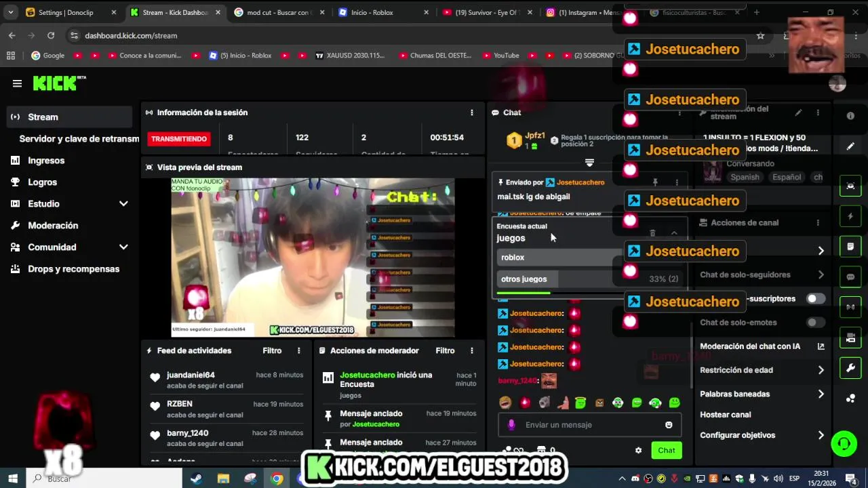
Task: Expand the Comunidad sidebar section
Action: pyautogui.click(x=70, y=247)
